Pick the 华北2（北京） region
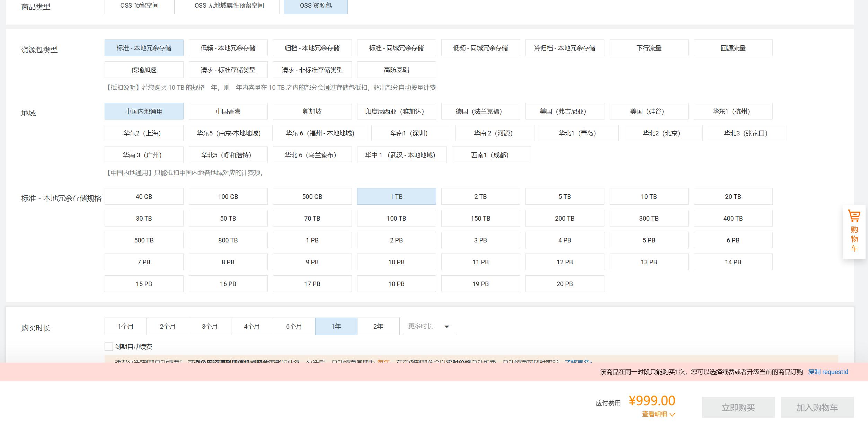868x426 pixels. pos(663,133)
